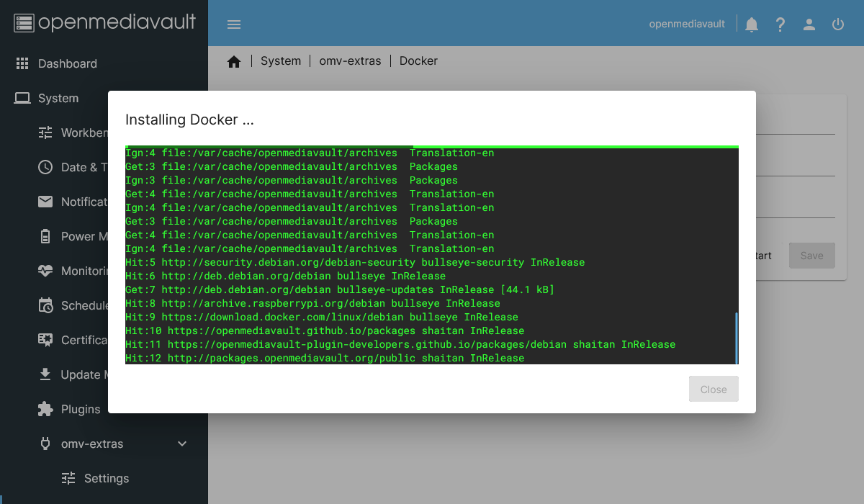Open the notifications bell

[x=752, y=24]
